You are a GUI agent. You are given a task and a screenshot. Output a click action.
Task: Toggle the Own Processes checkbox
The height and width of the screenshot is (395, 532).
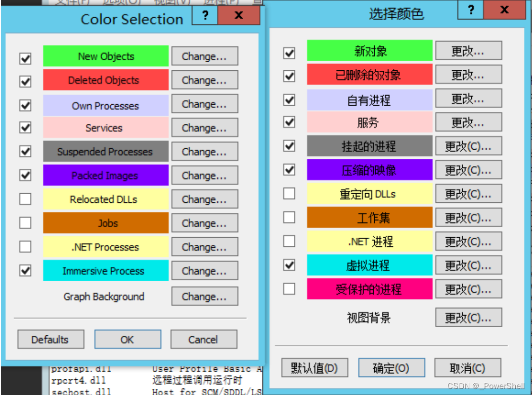point(25,105)
